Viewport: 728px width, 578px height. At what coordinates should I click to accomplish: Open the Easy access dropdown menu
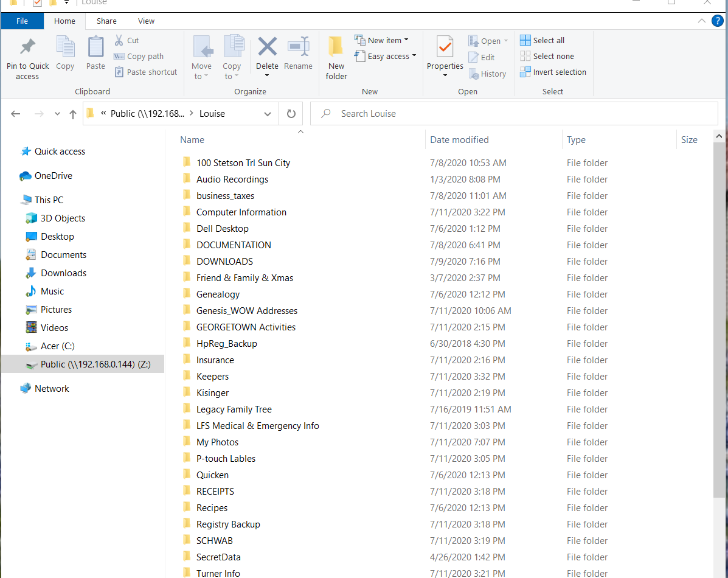point(392,56)
